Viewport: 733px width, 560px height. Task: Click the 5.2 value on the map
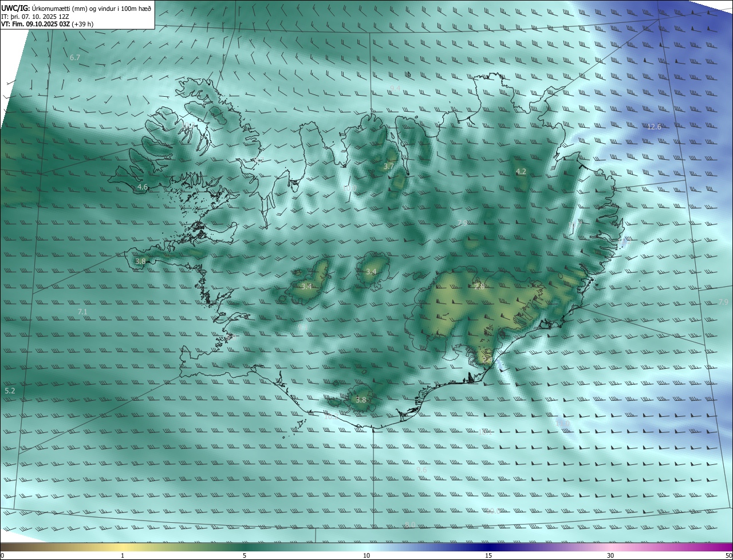10,391
